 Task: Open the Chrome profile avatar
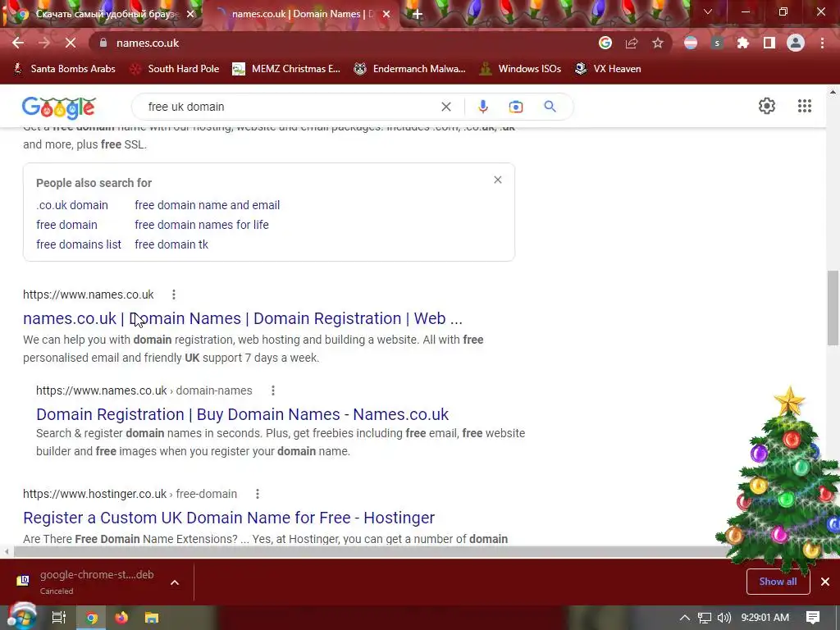(796, 43)
